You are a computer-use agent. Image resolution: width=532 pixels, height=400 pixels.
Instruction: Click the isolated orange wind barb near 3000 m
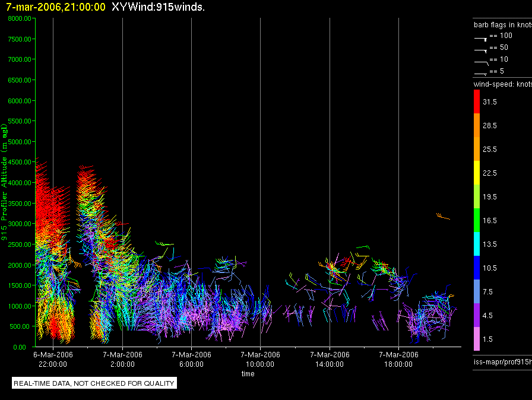point(443,216)
